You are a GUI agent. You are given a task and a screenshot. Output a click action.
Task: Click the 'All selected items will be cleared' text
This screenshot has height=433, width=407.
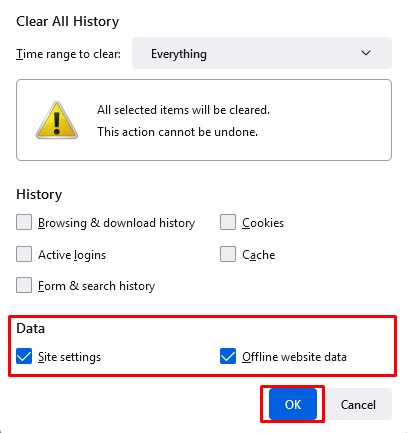tap(183, 110)
